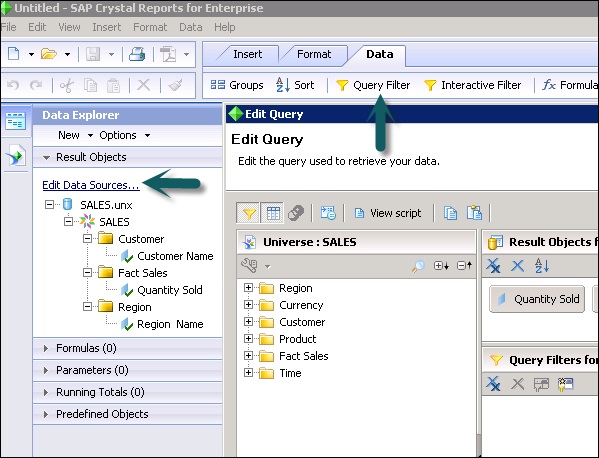Click the Save disk icon

coord(93,54)
